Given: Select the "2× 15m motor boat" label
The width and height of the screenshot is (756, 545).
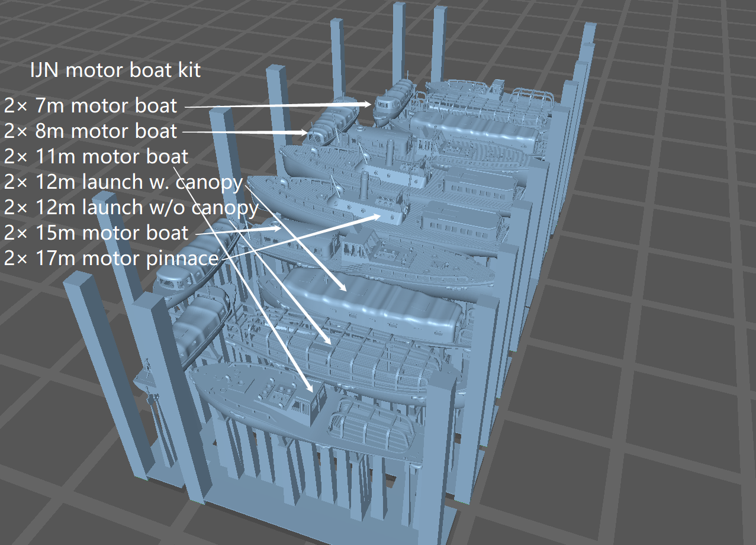Looking at the screenshot, I should point(96,233).
